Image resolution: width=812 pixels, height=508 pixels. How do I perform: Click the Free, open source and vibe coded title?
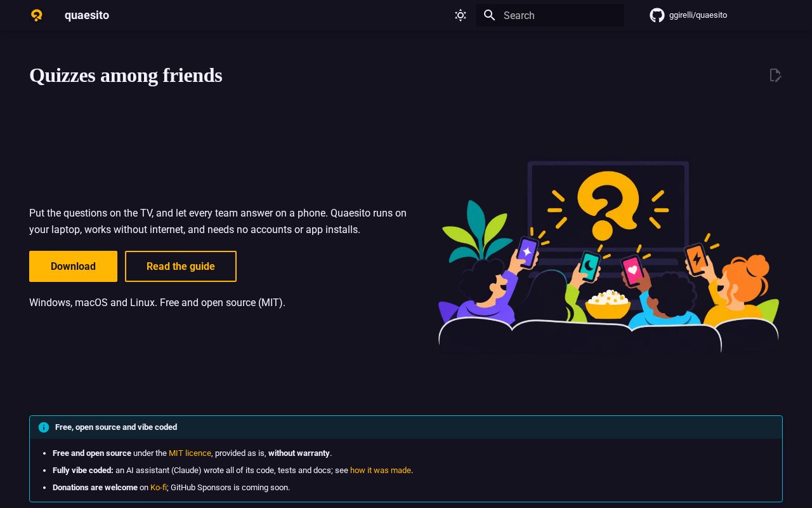click(x=116, y=427)
